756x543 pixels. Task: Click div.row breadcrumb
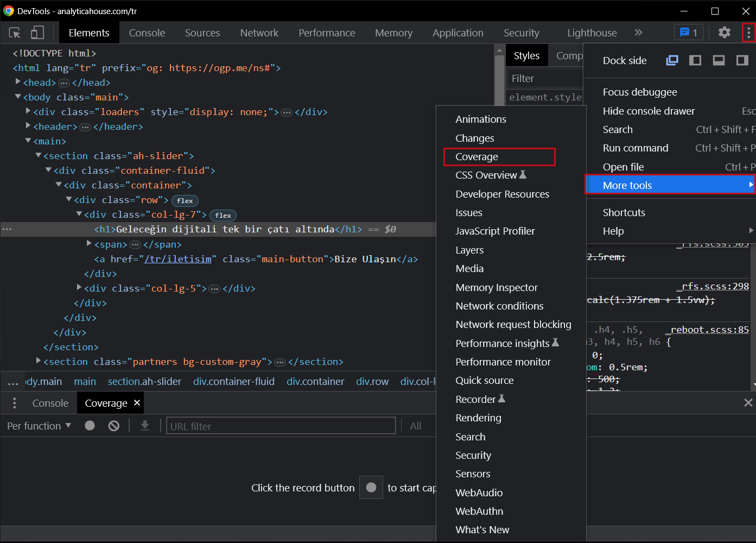pyautogui.click(x=372, y=382)
